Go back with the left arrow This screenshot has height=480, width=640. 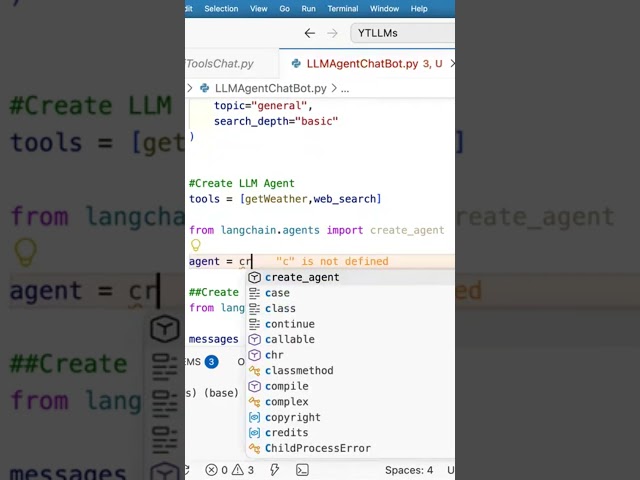(x=310, y=33)
